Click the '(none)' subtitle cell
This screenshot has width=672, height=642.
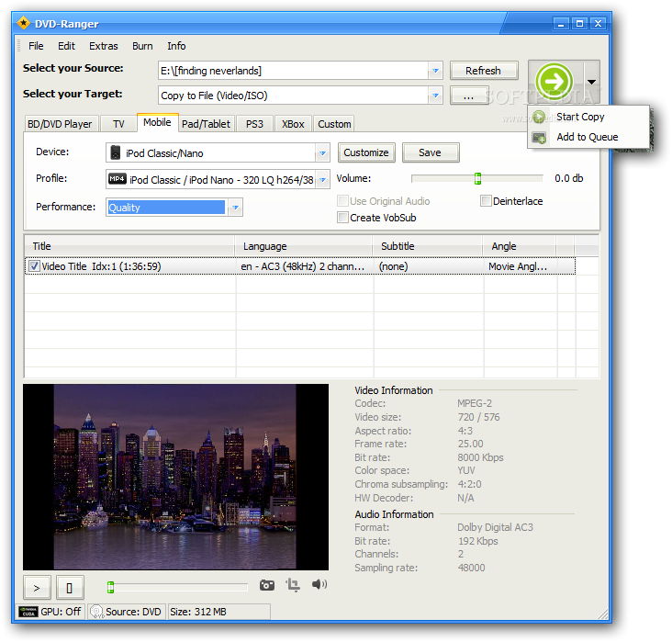(x=429, y=266)
